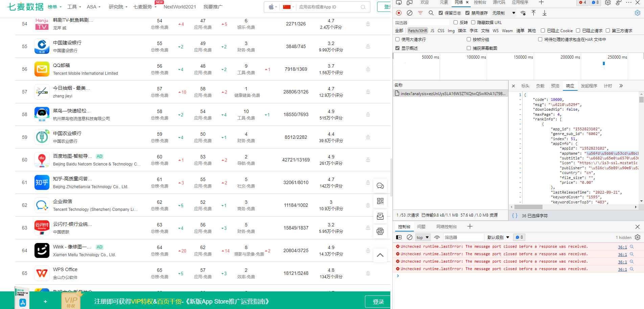This screenshot has width=644, height=309.
Task: Open the 默认级别 log level dropdown
Action: tap(498, 237)
